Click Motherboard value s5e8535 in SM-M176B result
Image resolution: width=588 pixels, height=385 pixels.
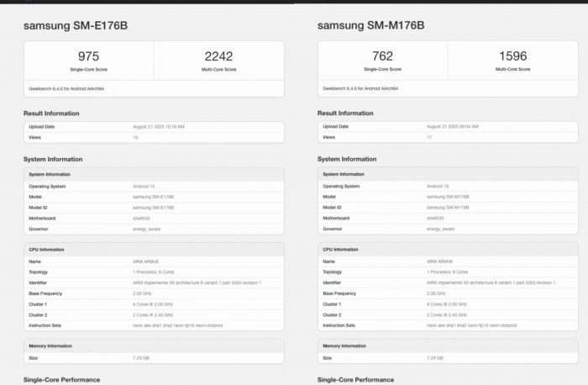[x=435, y=218]
